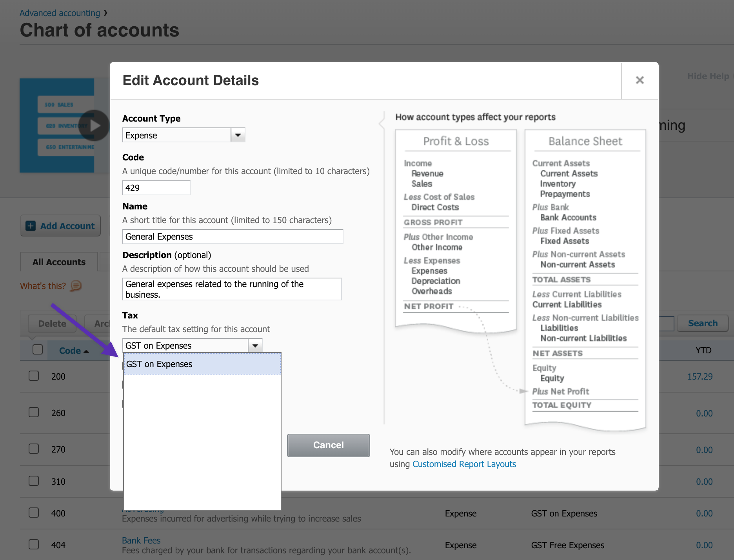Open the Account Type dropdown
734x560 pixels.
click(238, 135)
